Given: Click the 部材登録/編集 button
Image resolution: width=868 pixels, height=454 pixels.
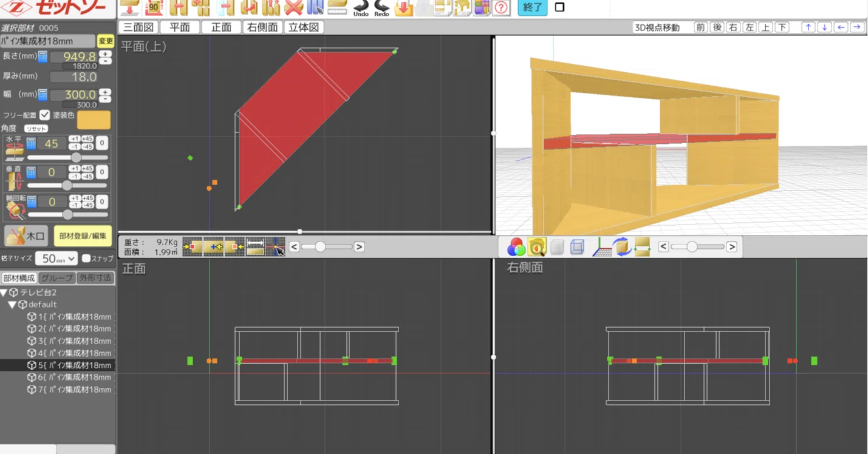Looking at the screenshot, I should point(83,237).
